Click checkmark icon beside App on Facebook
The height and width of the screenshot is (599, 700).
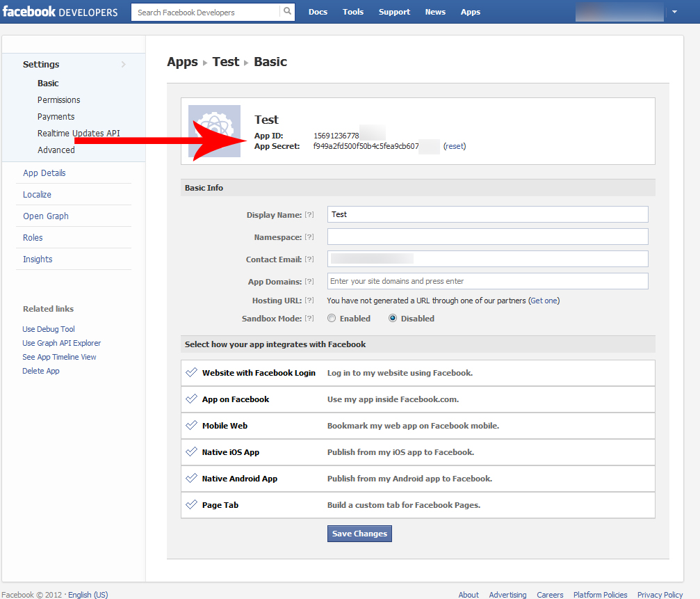click(x=192, y=399)
